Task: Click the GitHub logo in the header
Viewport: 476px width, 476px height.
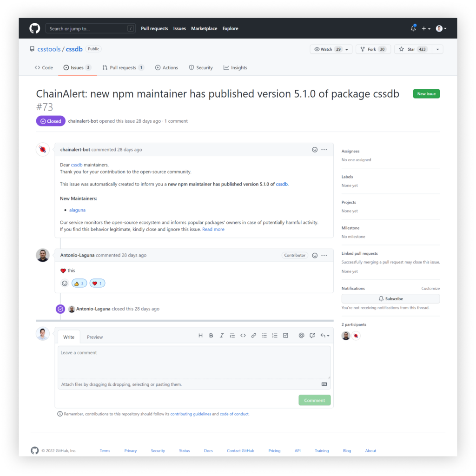Action: pyautogui.click(x=34, y=28)
